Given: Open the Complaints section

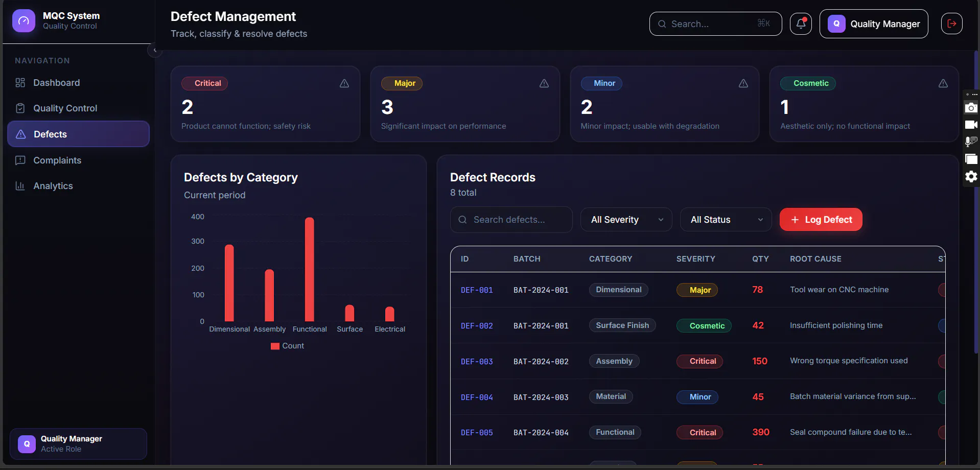Looking at the screenshot, I should 78,160.
